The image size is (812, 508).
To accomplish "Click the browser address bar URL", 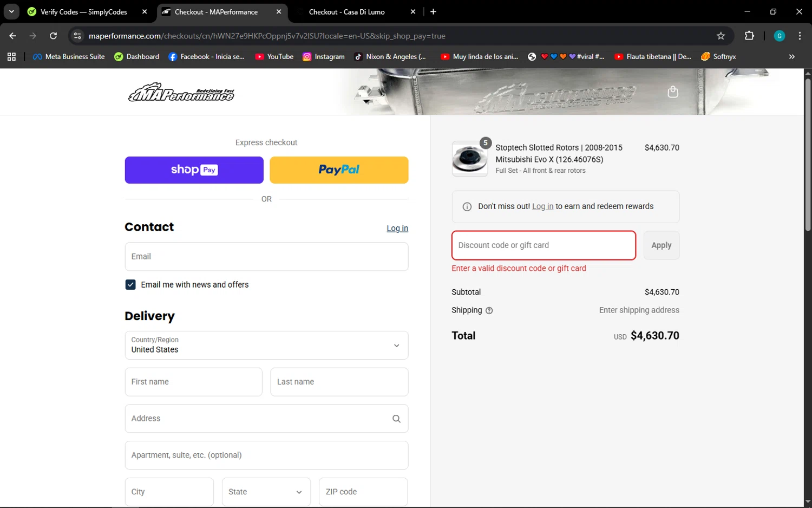I will [267, 36].
